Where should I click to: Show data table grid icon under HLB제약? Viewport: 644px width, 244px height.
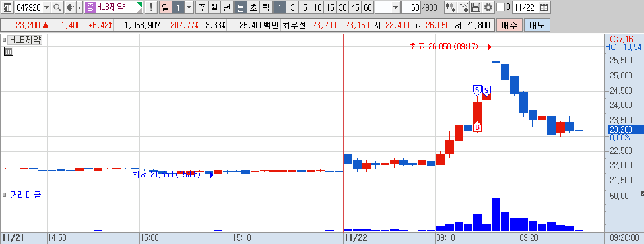point(9,51)
